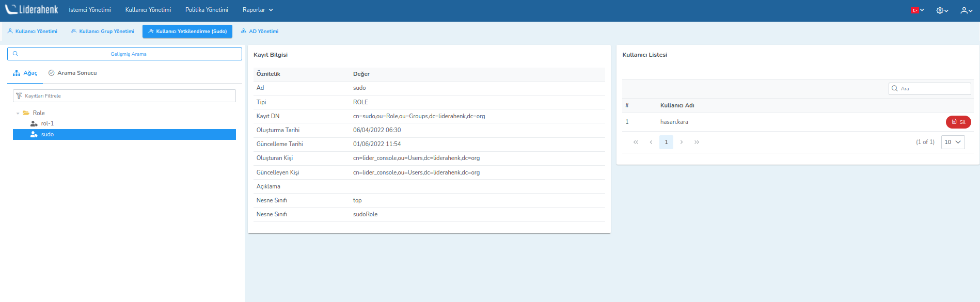
Task: Collapse the Role folder node
Action: 18,113
